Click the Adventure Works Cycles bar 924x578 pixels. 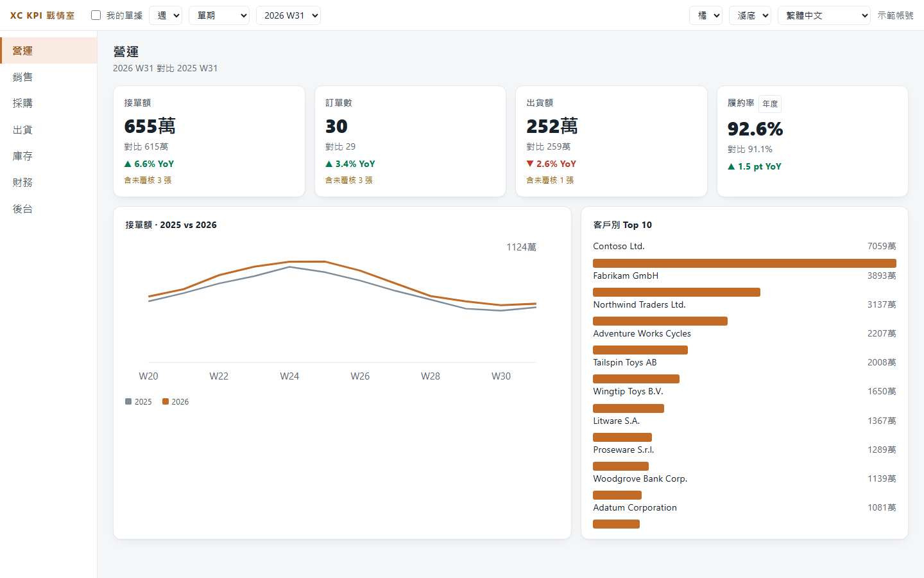640,350
